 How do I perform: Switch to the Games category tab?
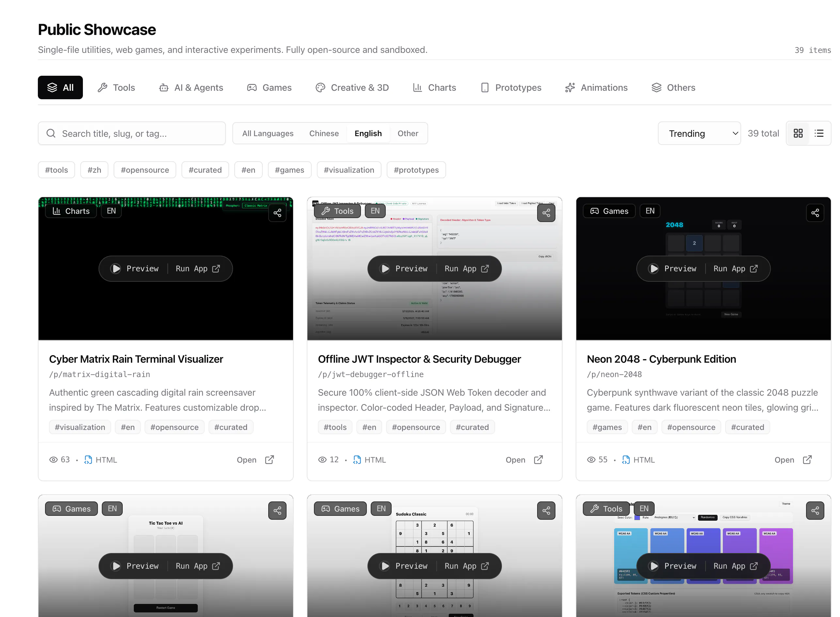pyautogui.click(x=269, y=87)
